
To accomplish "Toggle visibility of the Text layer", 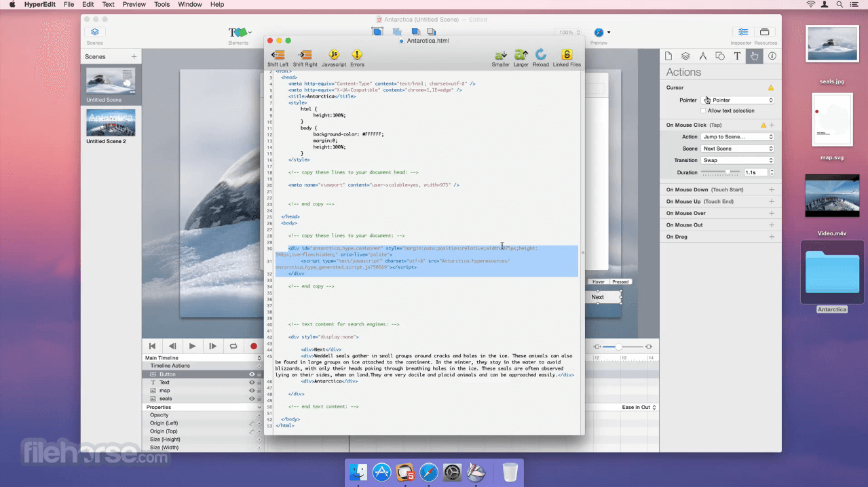I will (252, 383).
